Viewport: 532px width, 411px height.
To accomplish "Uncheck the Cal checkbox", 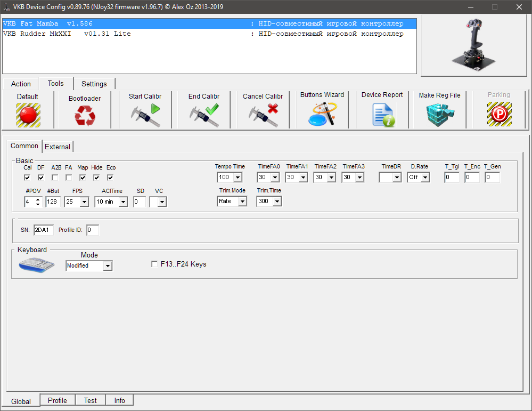I will (27, 178).
